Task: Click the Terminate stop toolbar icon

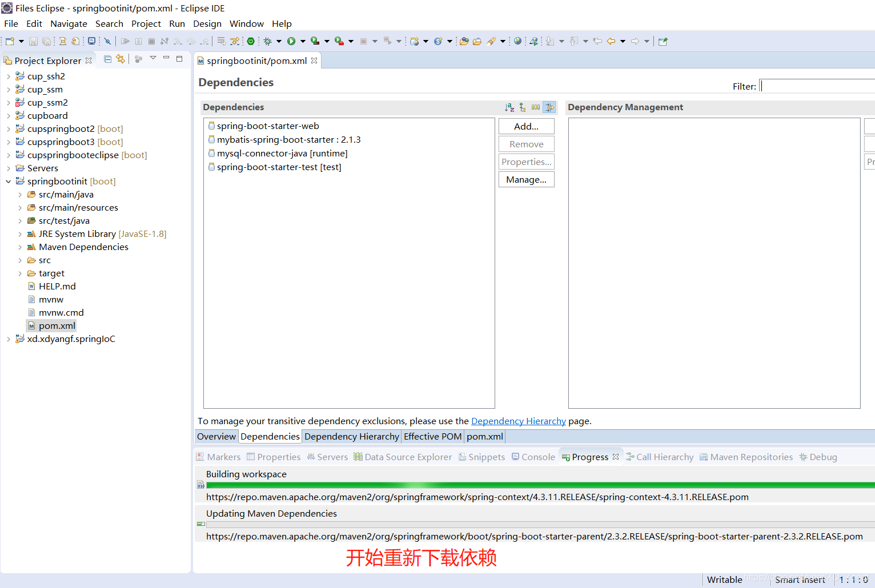Action: [151, 41]
